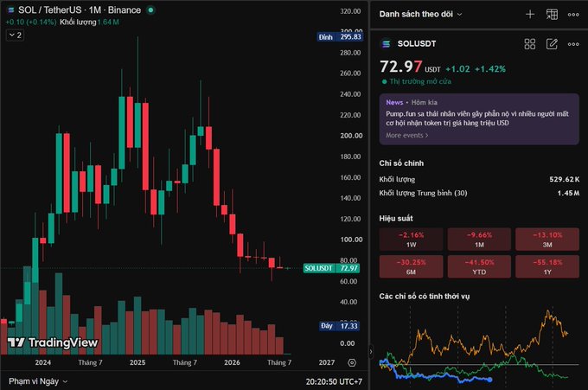Click the SOLUSDT 72.97 current price tag
The height and width of the screenshot is (390, 588).
pos(331,268)
